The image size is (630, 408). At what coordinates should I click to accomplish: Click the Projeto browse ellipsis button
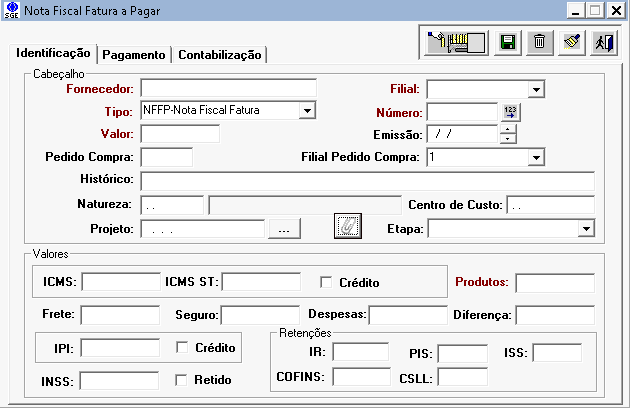point(284,230)
